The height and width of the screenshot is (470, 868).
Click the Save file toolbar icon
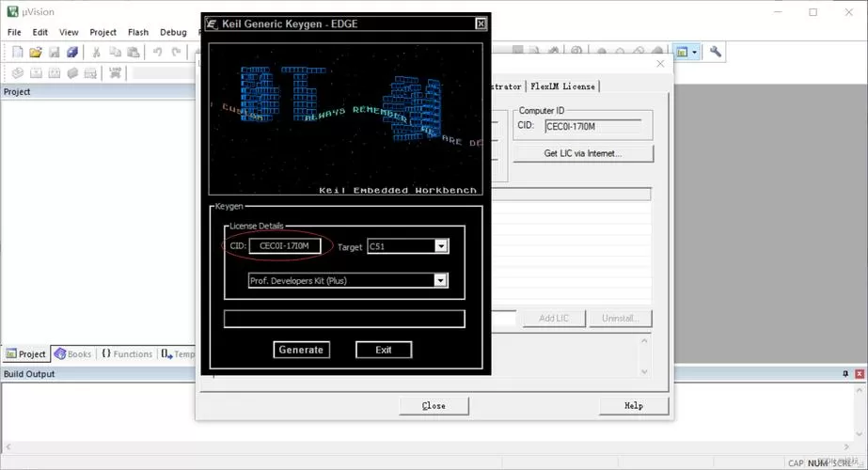54,52
